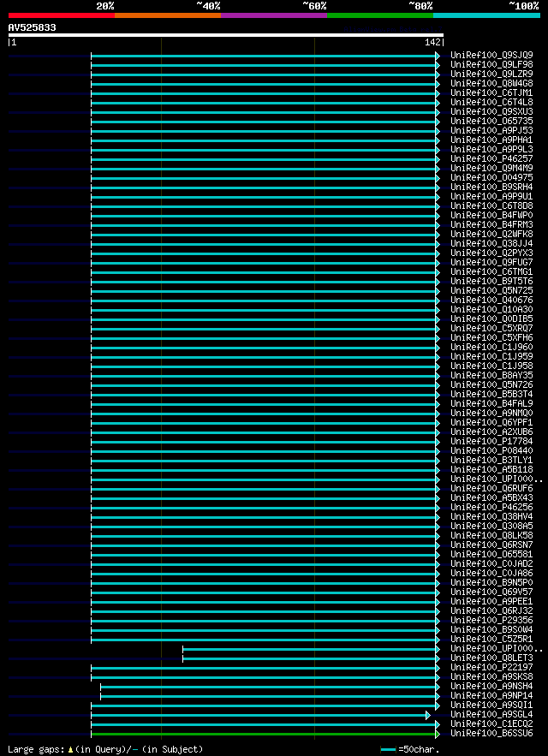Click the UniRef100_A2XUB6 hit label
Image resolution: width=548 pixels, height=756 pixels.
491,432
